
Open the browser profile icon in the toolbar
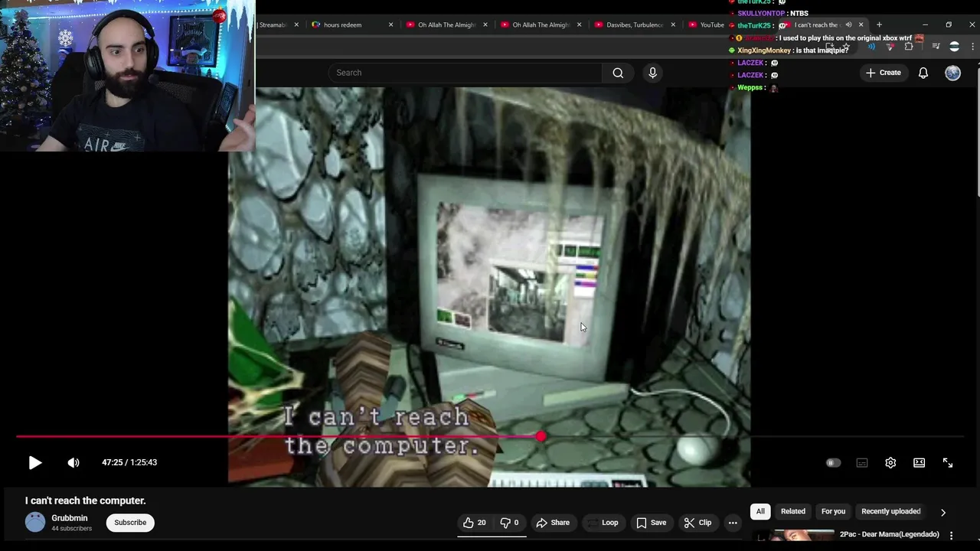click(954, 47)
